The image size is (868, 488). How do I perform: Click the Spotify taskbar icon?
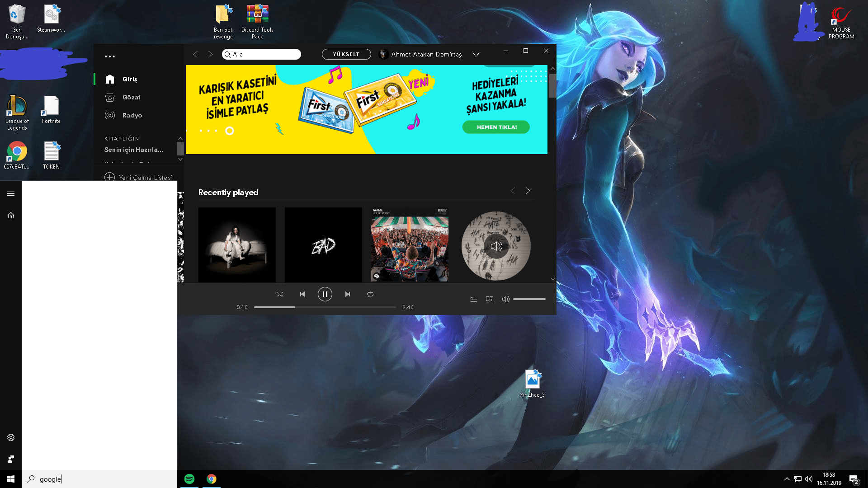189,479
